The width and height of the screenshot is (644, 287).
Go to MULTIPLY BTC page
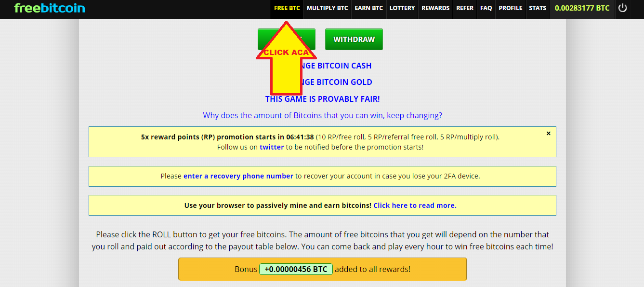pos(328,8)
